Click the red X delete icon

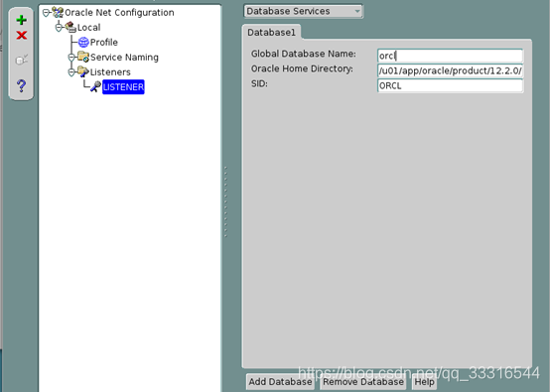[x=22, y=35]
